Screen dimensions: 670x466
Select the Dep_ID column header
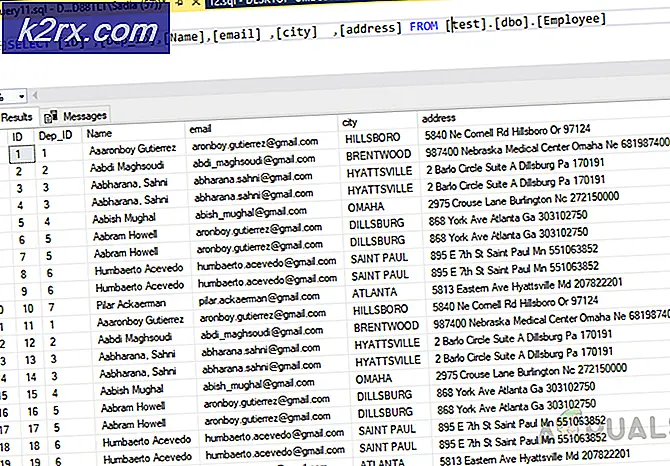[x=56, y=135]
